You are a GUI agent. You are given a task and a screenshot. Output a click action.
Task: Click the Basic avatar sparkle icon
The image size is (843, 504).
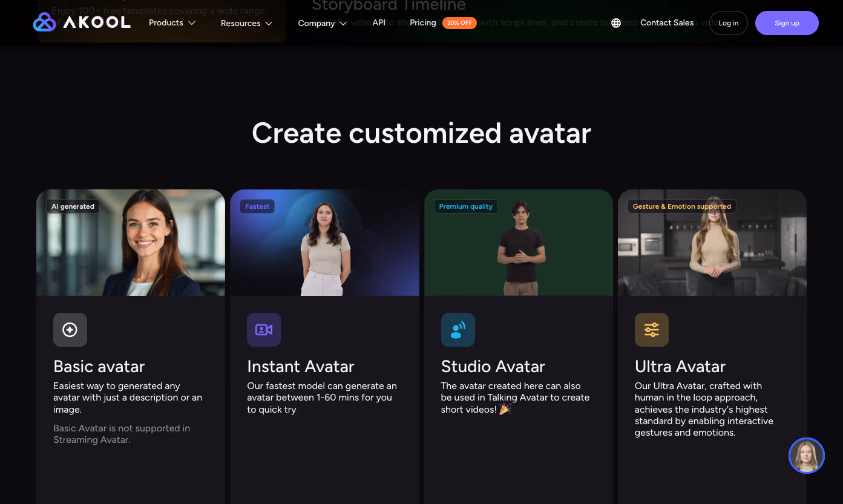pyautogui.click(x=70, y=330)
